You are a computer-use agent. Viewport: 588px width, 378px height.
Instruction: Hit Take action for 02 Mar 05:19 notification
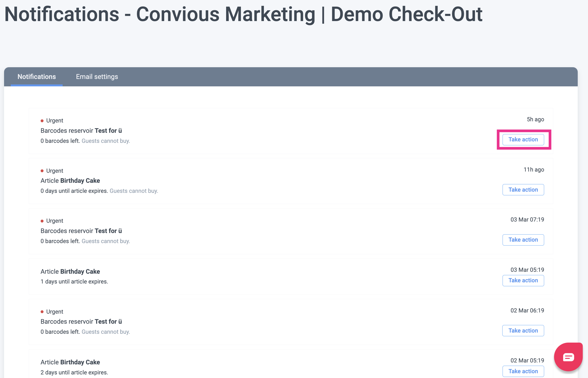(523, 371)
